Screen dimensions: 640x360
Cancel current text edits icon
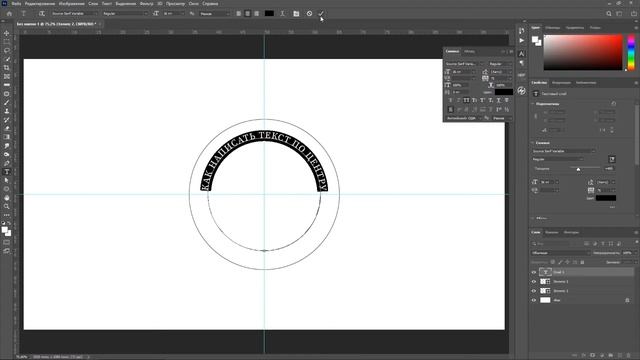(309, 13)
